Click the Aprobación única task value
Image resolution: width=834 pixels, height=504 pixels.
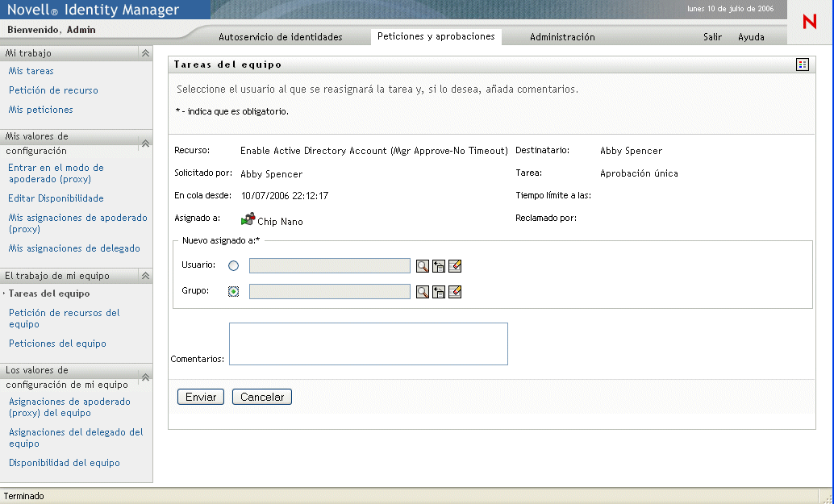[639, 173]
